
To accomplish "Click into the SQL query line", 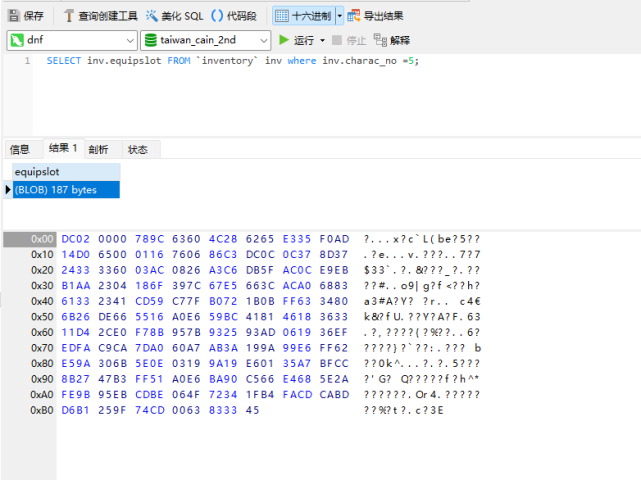I will [x=232, y=61].
